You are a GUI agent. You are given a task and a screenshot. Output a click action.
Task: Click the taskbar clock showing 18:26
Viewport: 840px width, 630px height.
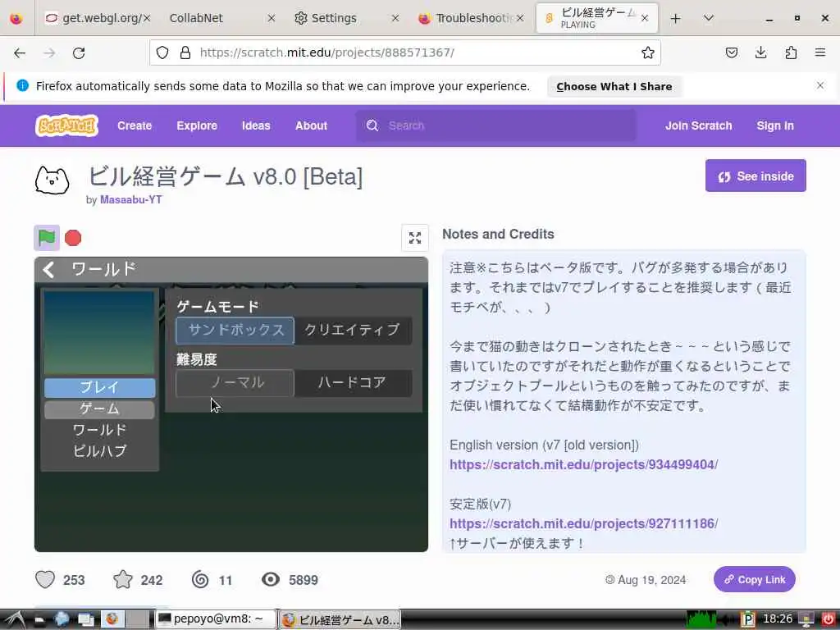click(778, 619)
